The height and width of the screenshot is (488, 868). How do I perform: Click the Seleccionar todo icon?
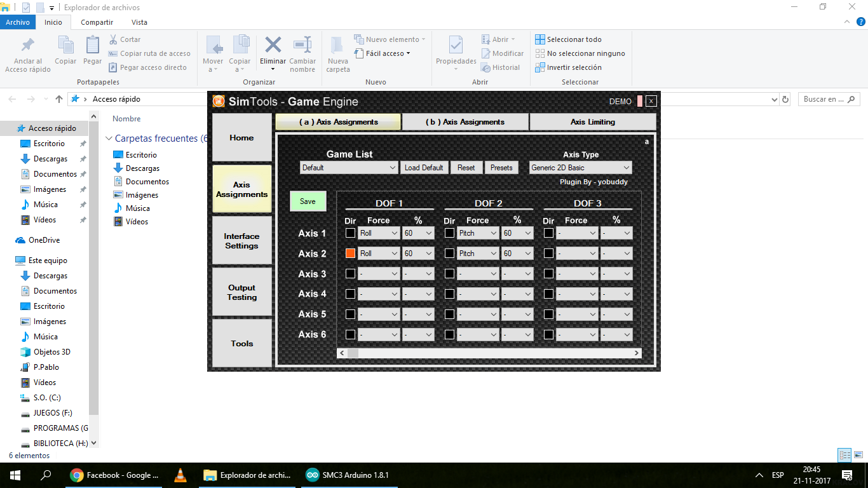click(x=540, y=39)
